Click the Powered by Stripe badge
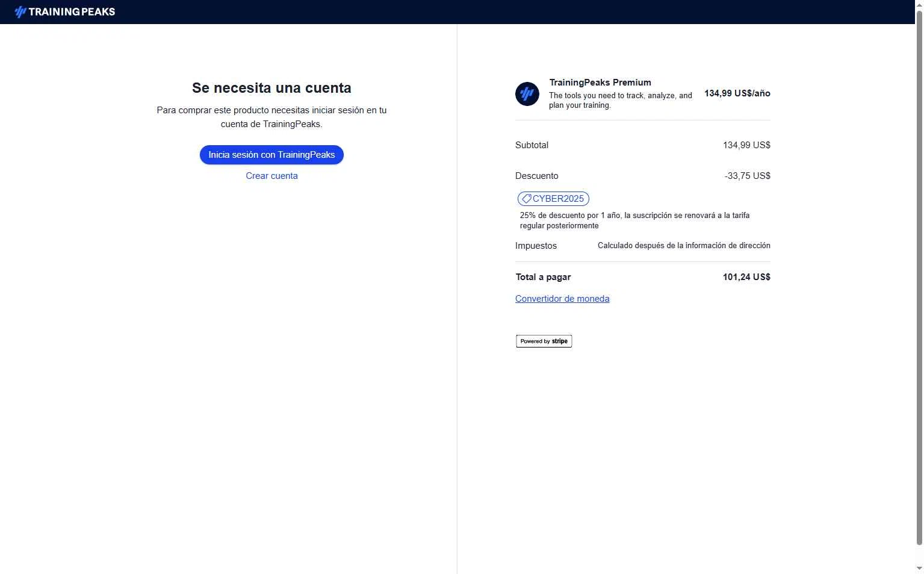This screenshot has height=574, width=924. (x=544, y=341)
